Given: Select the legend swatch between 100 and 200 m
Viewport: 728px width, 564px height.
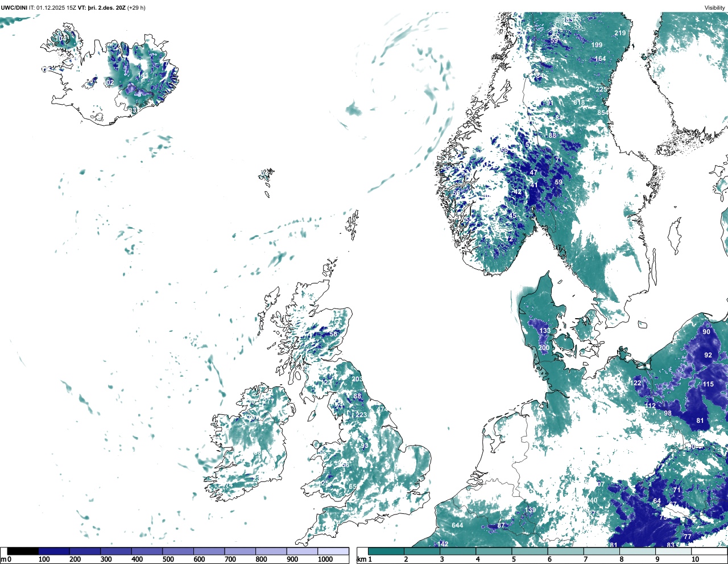Looking at the screenshot, I should tap(54, 551).
